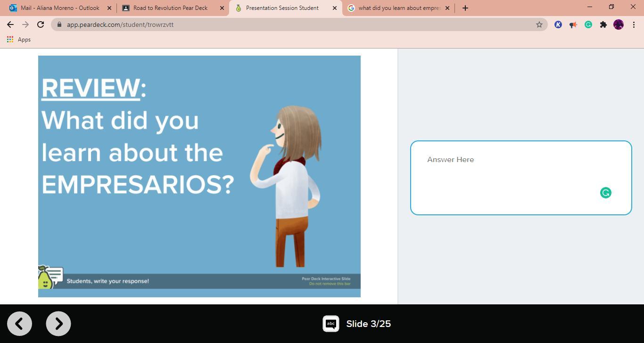Open the Chrome three-dot menu

click(634, 24)
